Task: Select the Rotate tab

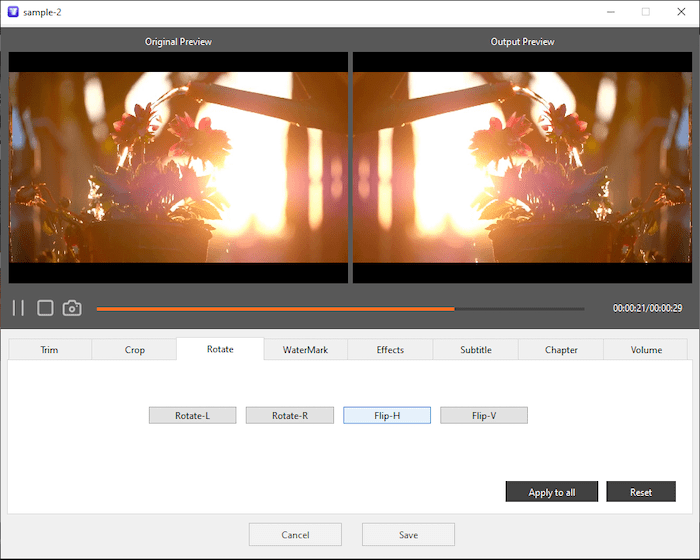Action: pyautogui.click(x=220, y=349)
